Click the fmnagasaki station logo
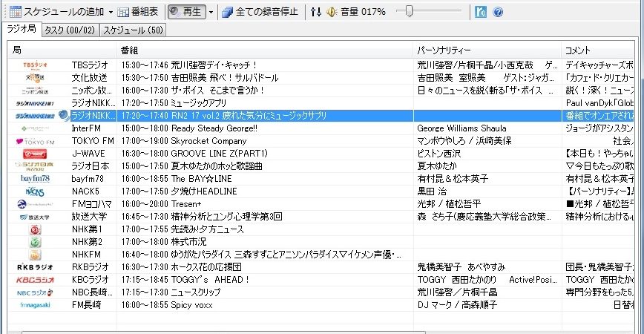 (x=35, y=305)
